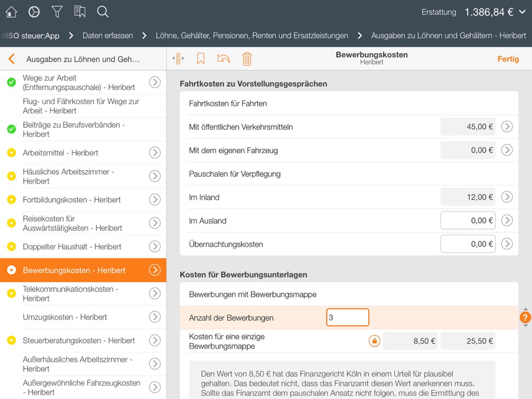
Task: Delete entry with the trash icon
Action: click(247, 59)
